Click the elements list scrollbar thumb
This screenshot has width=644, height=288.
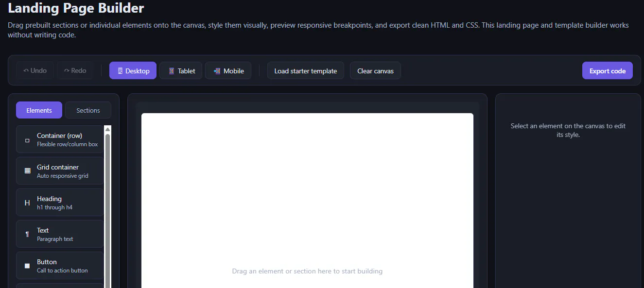(x=107, y=211)
